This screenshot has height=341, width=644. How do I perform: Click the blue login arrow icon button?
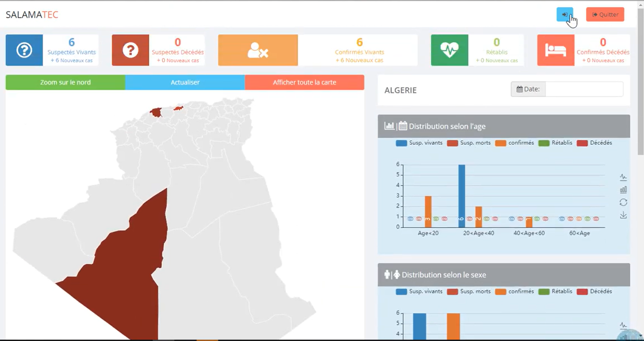(x=564, y=15)
